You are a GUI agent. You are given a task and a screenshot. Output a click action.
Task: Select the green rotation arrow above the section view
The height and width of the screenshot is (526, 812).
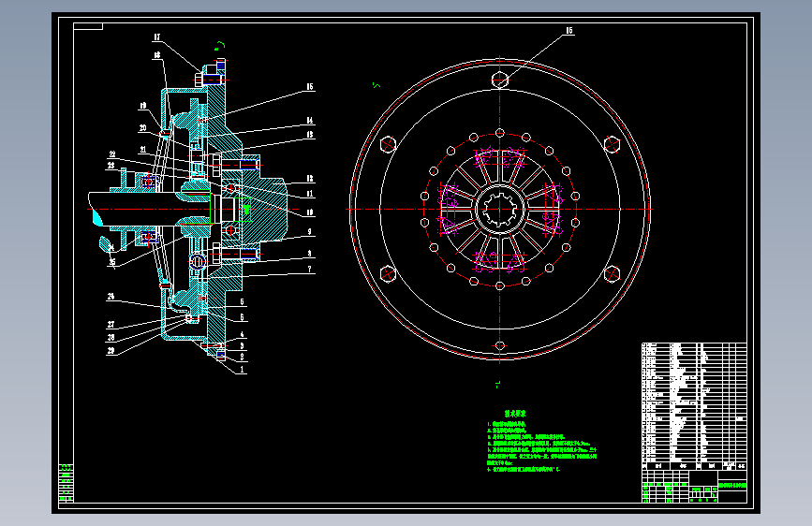(x=220, y=46)
